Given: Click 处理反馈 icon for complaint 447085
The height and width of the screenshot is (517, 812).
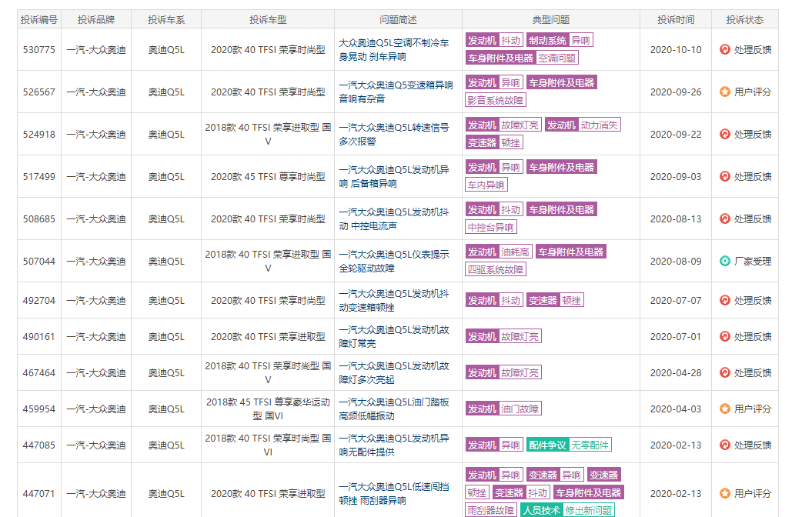Looking at the screenshot, I should tap(724, 445).
